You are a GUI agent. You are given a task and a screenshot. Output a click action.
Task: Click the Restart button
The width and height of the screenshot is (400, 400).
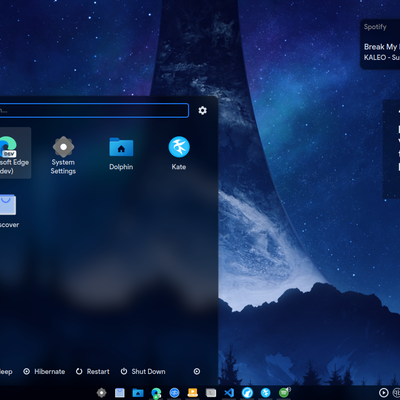[x=93, y=371]
